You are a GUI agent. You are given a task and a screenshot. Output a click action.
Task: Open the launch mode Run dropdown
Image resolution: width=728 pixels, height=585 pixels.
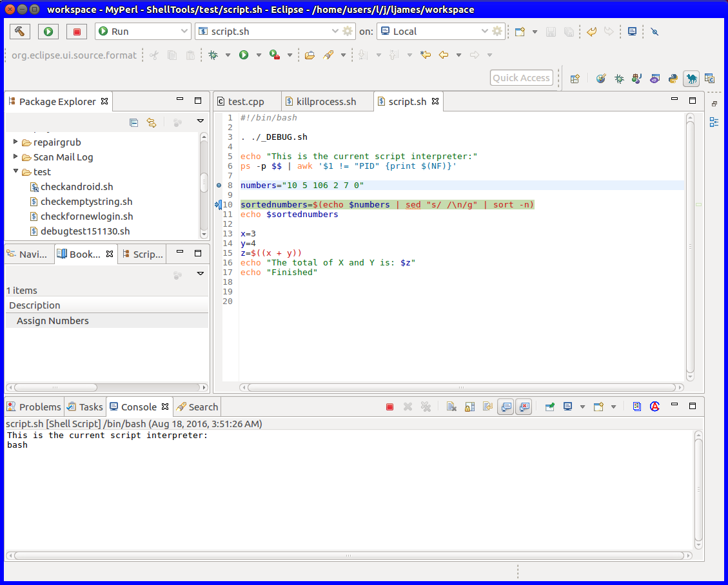point(143,32)
